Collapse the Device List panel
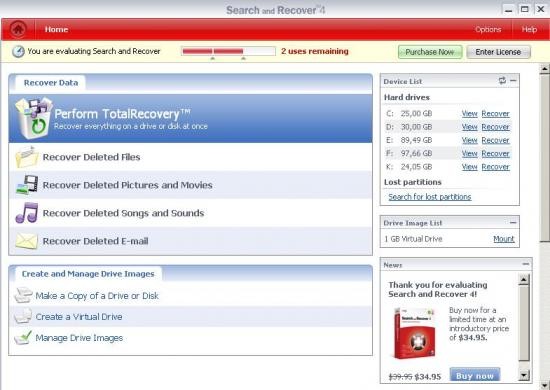550x390 pixels. point(513,81)
